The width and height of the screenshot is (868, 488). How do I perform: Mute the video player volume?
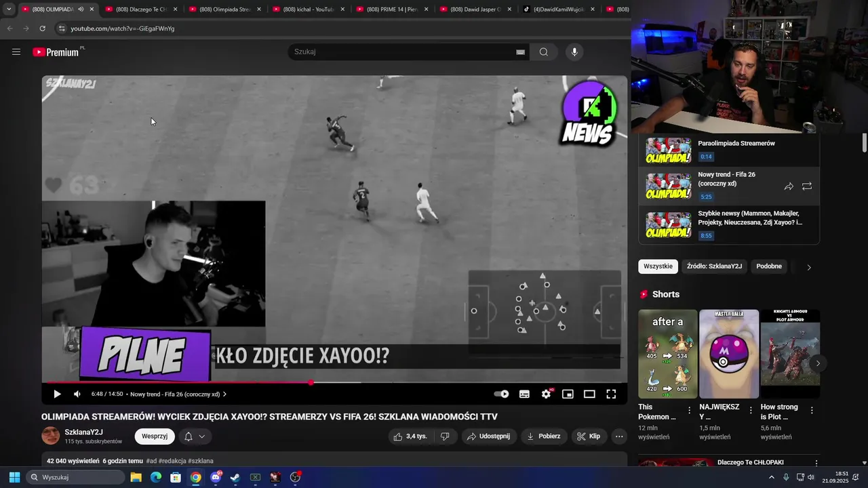click(77, 394)
